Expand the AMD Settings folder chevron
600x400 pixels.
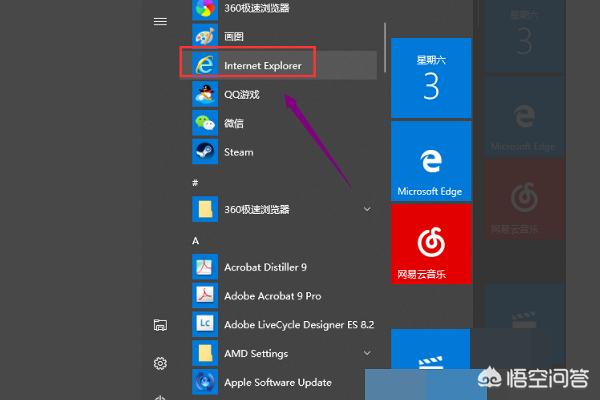[367, 353]
